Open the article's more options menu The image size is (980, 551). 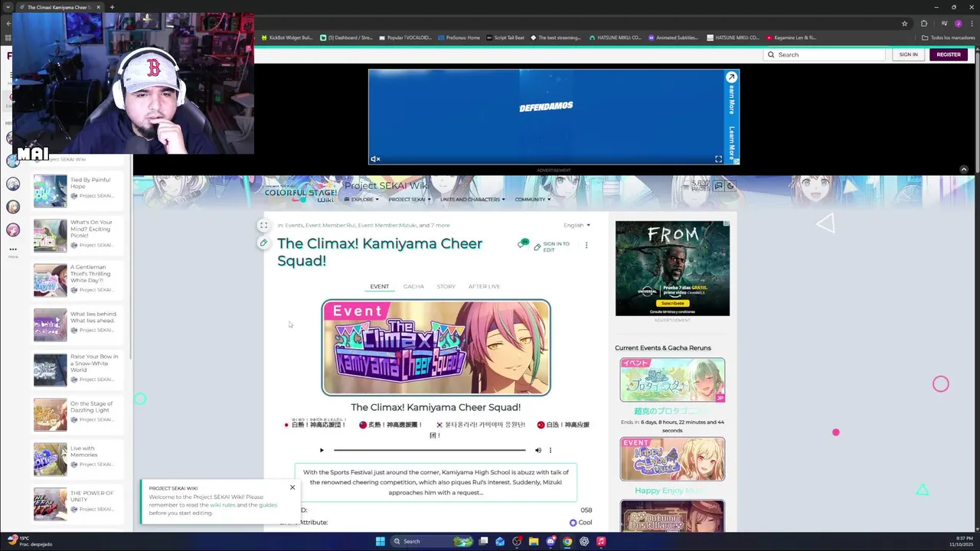tap(586, 246)
